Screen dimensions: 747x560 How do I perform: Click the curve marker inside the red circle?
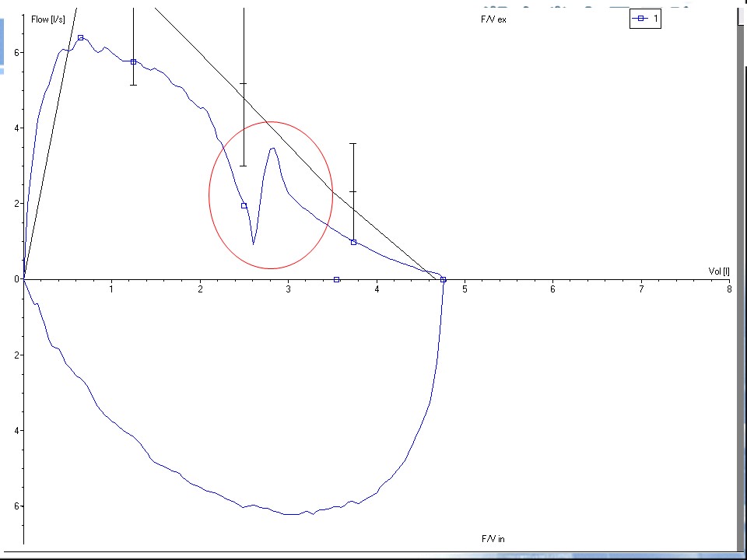click(244, 205)
